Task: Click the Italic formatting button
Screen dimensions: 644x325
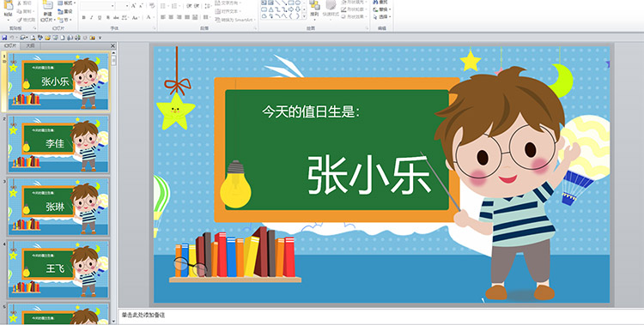Action: pos(92,17)
